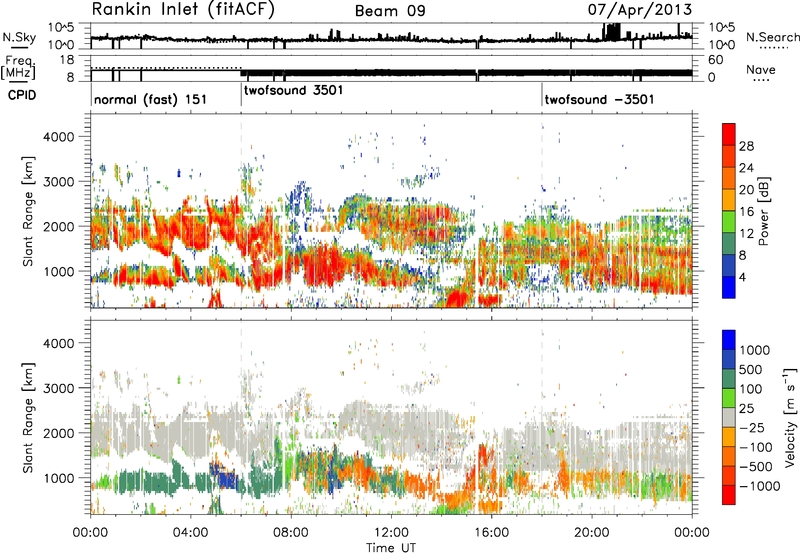The height and width of the screenshot is (554, 800).
Task: Pick the gray segment of Velocity colorbar
Action: [x=729, y=418]
